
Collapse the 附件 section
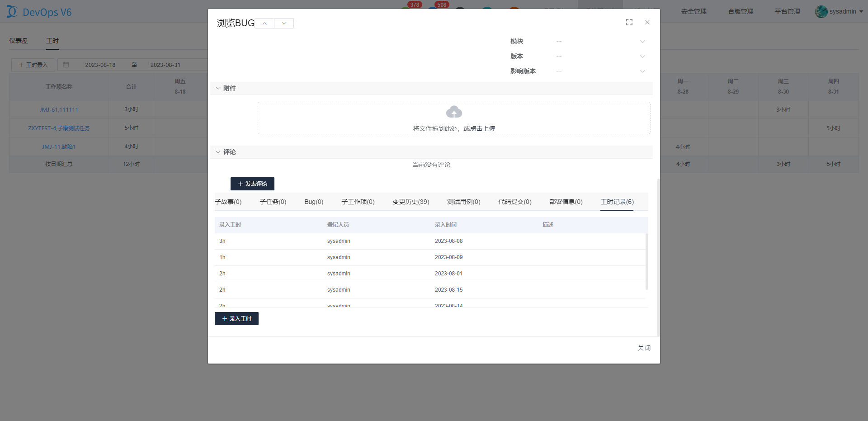click(218, 88)
